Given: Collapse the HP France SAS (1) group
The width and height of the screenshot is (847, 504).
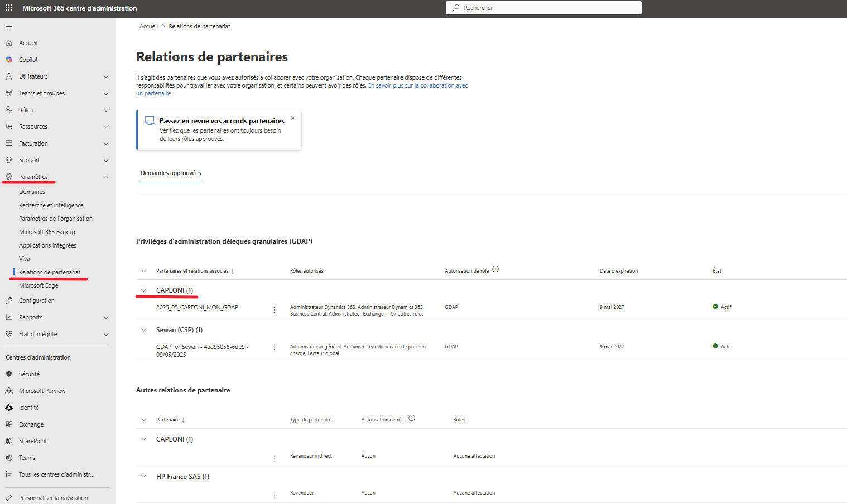Looking at the screenshot, I should click(143, 477).
